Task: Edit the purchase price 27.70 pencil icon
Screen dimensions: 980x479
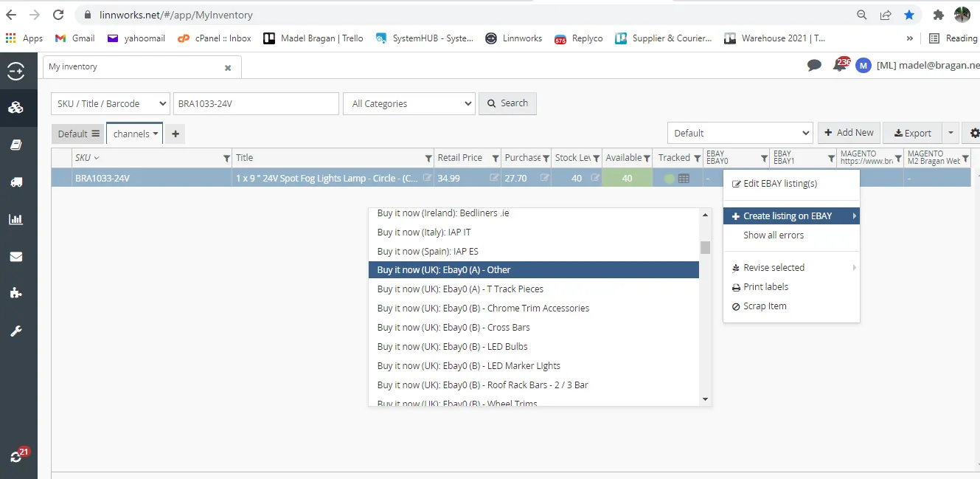Action: 545,178
